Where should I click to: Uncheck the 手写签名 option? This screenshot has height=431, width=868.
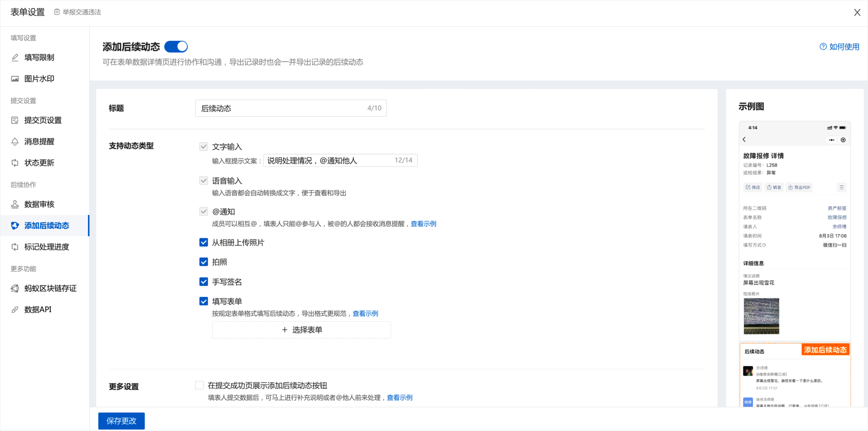(x=203, y=282)
